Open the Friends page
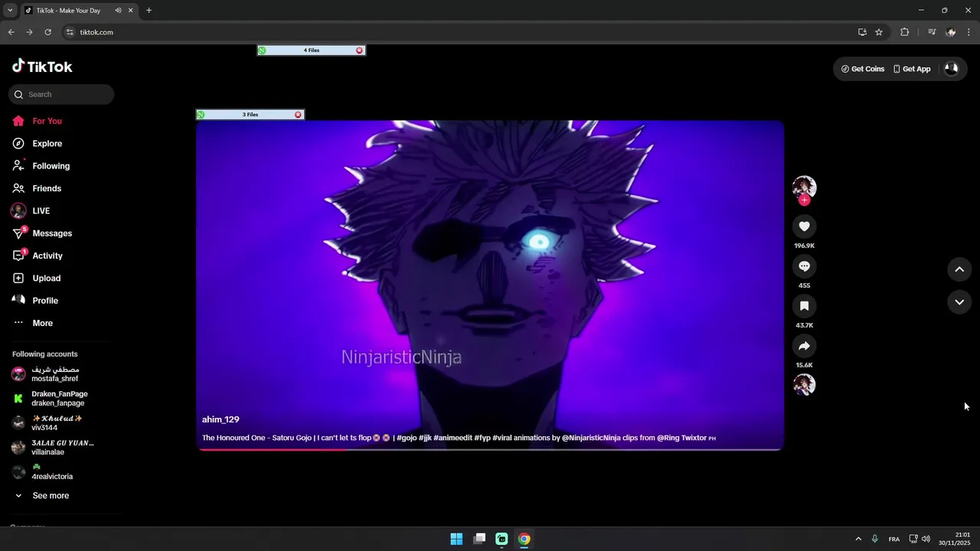Image resolution: width=980 pixels, height=551 pixels. 46,188
